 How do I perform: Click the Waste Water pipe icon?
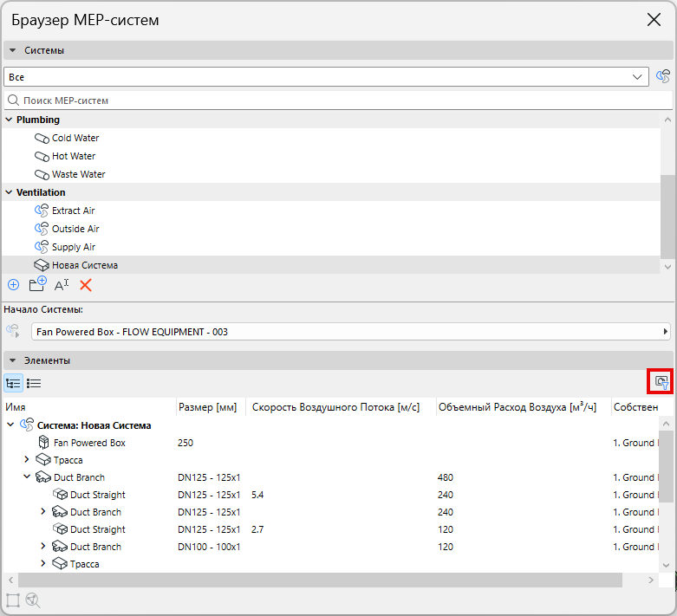42,174
